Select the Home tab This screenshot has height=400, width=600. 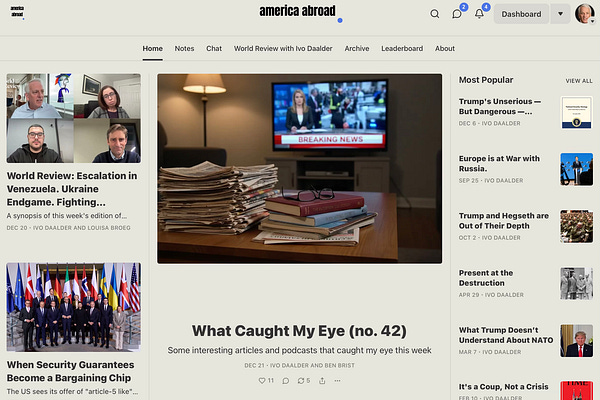(153, 49)
